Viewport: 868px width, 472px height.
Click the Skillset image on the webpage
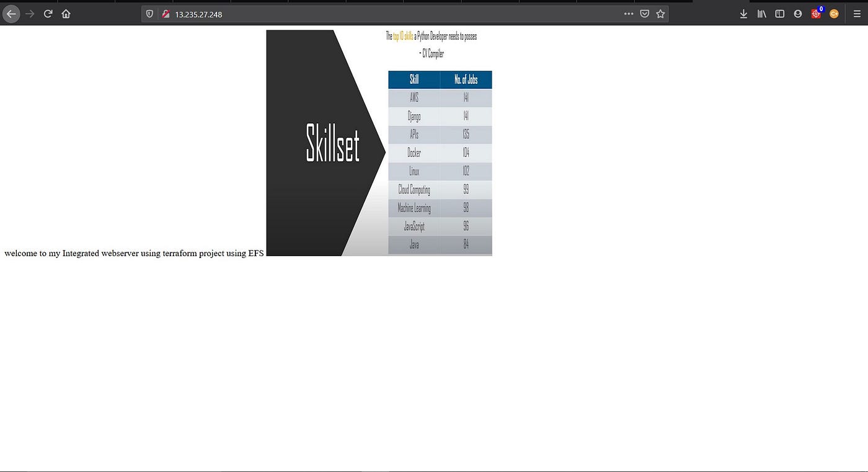379,143
